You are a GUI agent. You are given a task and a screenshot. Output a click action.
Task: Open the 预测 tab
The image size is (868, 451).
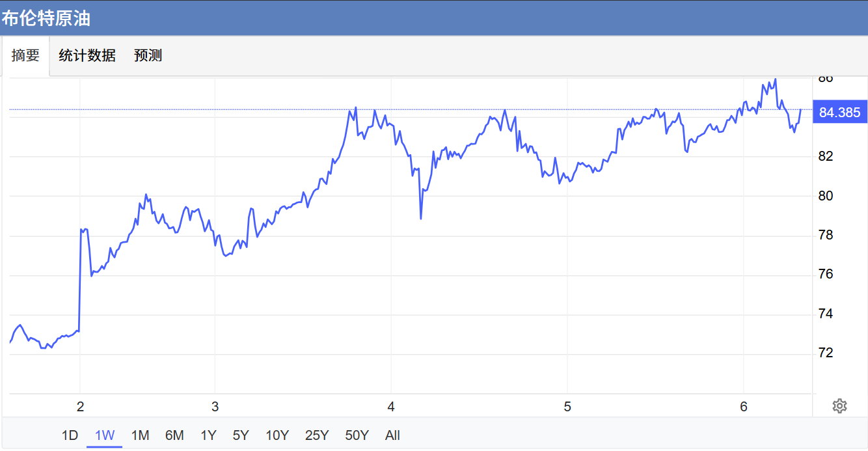point(148,56)
